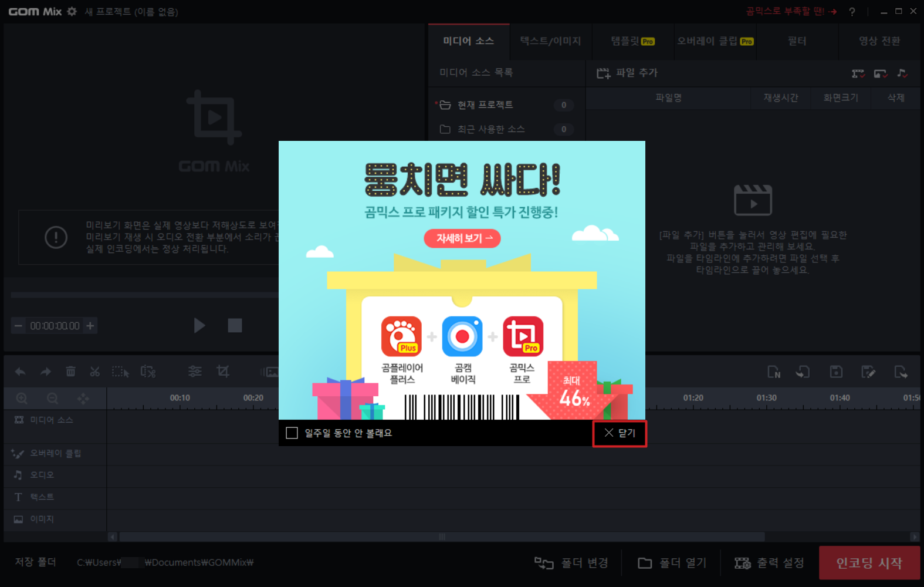Click the 곰믹스로 부족할 땐! link
Screen dimensions: 924x587
791,11
